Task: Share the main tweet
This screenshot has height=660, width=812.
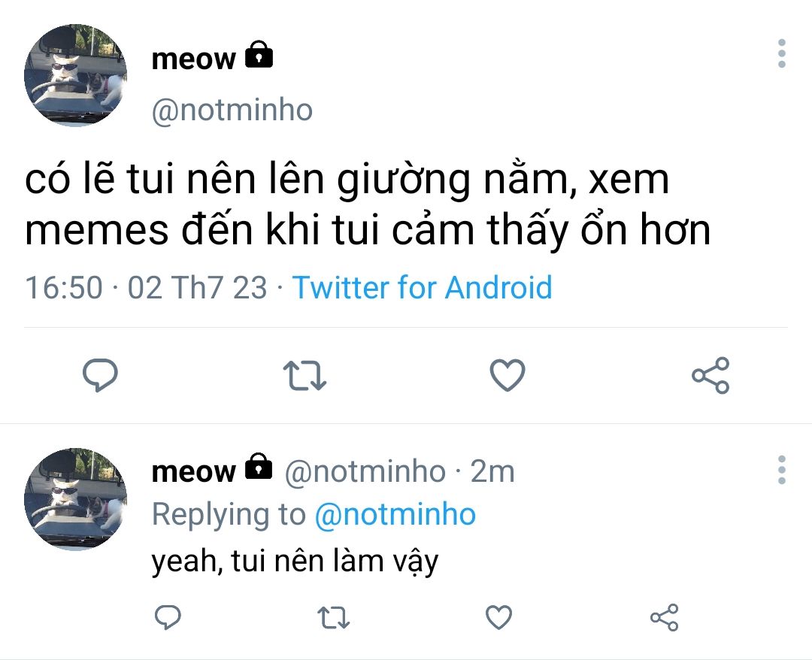Action: pyautogui.click(x=710, y=375)
